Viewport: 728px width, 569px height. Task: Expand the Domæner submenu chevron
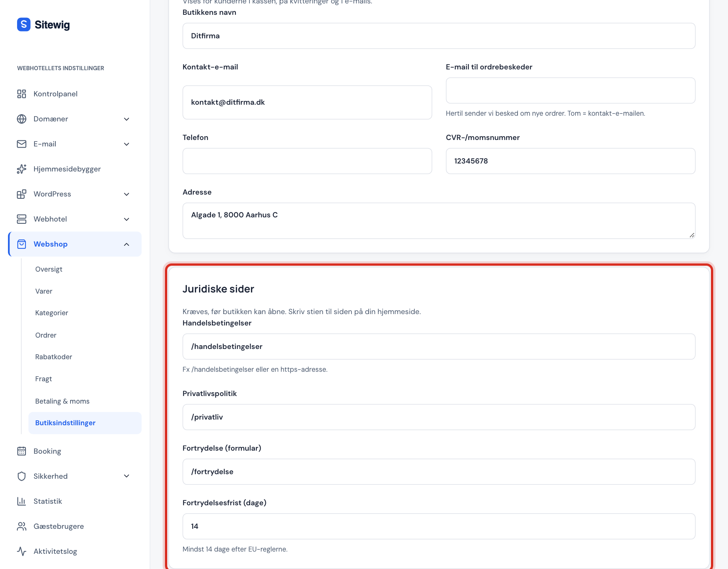pos(127,119)
